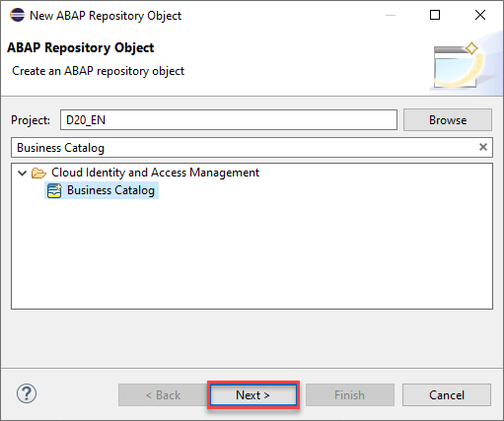Click the Business Catalog object icon
Viewport: 504px width, 421px height.
[x=54, y=190]
